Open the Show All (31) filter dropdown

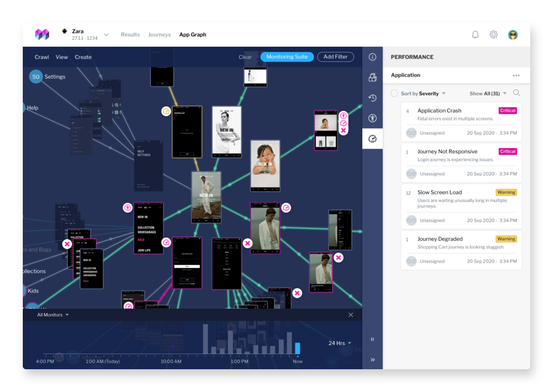coord(488,93)
